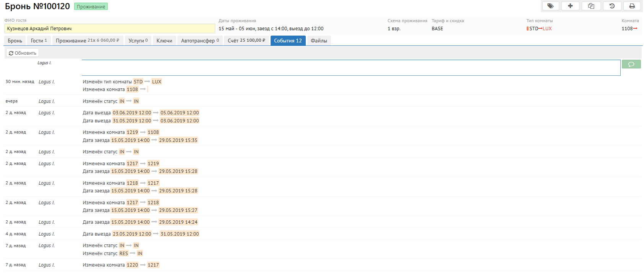Click the LUX room type tag in events
644x275 pixels.
(x=157, y=82)
